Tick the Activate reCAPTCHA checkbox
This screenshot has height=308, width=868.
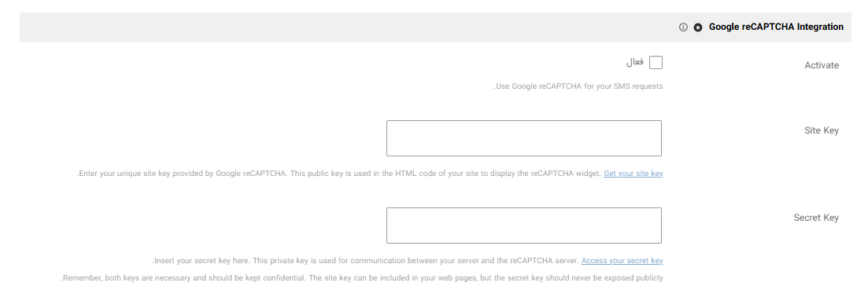(x=656, y=63)
